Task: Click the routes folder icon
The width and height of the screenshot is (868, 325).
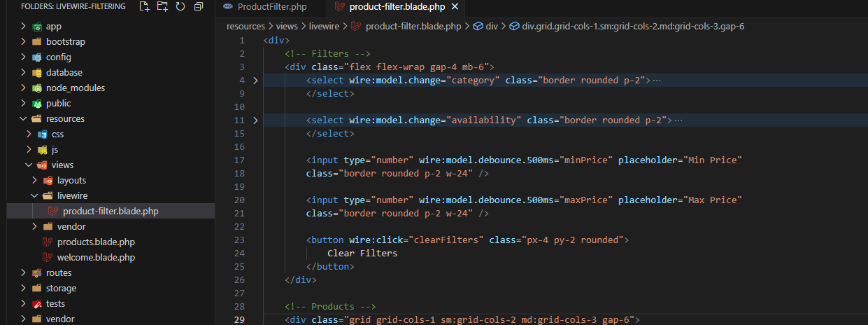Action: click(x=37, y=273)
